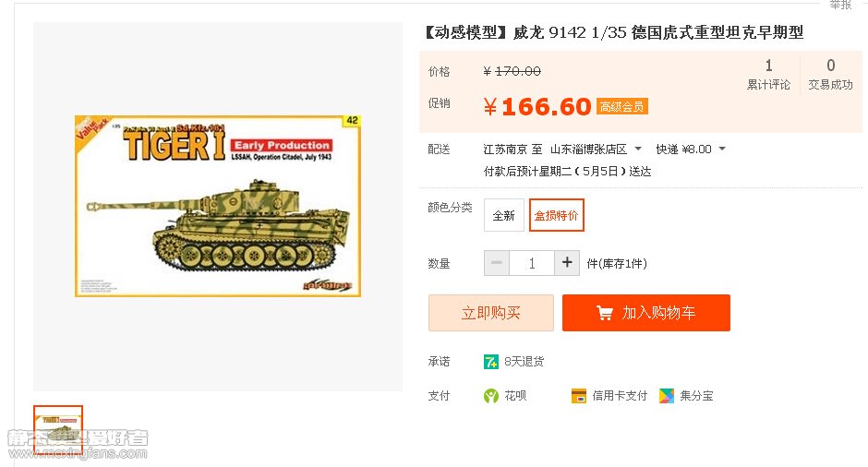This screenshot has height=467, width=868.
Task: Click the Huabei (花呗) payment icon
Action: coord(491,396)
